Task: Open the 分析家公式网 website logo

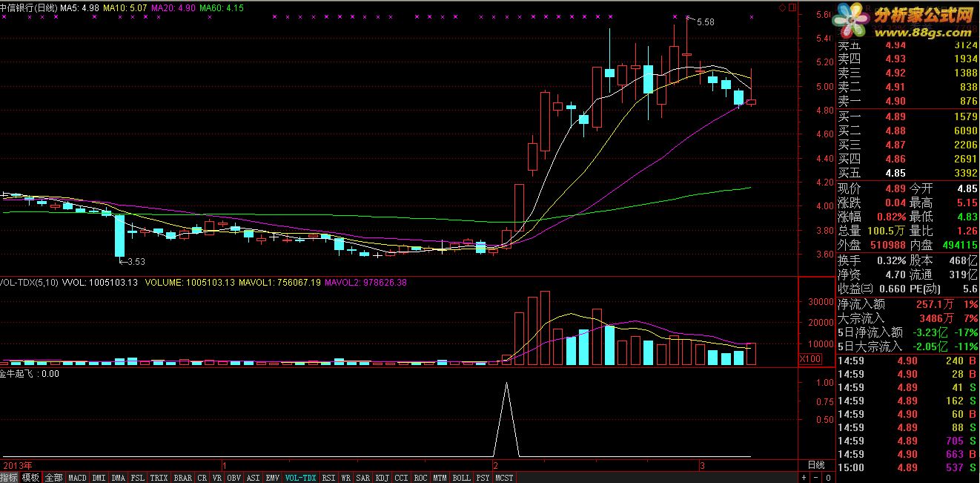Action: coord(904,21)
